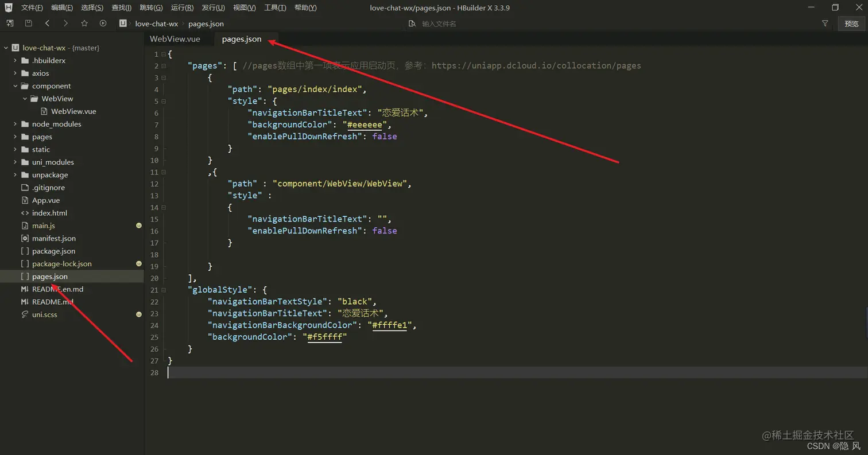The height and width of the screenshot is (455, 868).
Task: Open the 工具(T) menu
Action: [x=275, y=7]
